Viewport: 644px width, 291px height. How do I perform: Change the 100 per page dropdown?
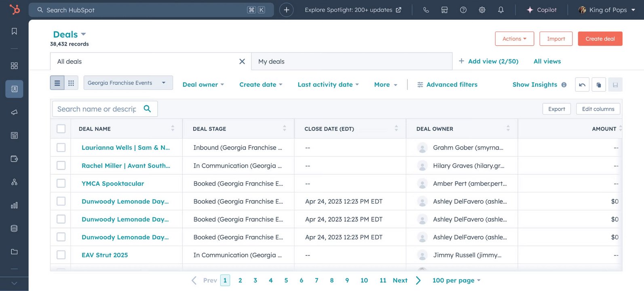point(456,280)
